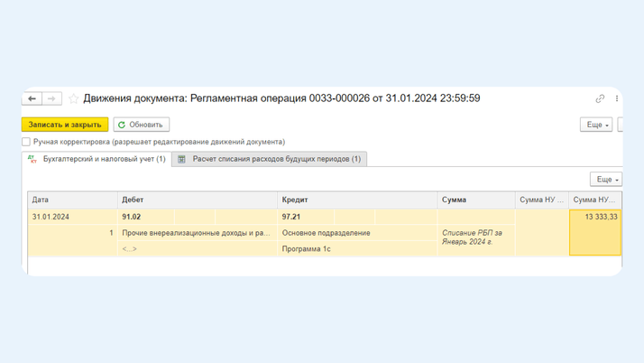
Task: Click Прочие внереализационные доходы и расходы cell
Action: pyautogui.click(x=198, y=233)
